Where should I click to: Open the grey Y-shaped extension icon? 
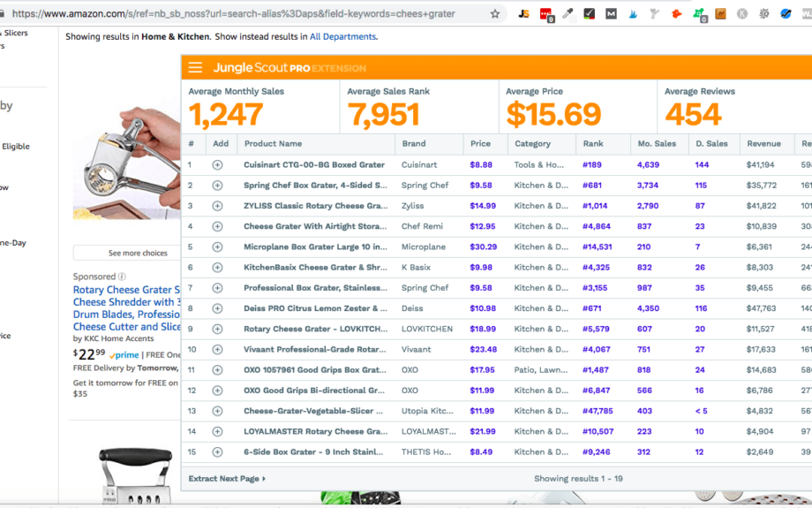[655, 14]
